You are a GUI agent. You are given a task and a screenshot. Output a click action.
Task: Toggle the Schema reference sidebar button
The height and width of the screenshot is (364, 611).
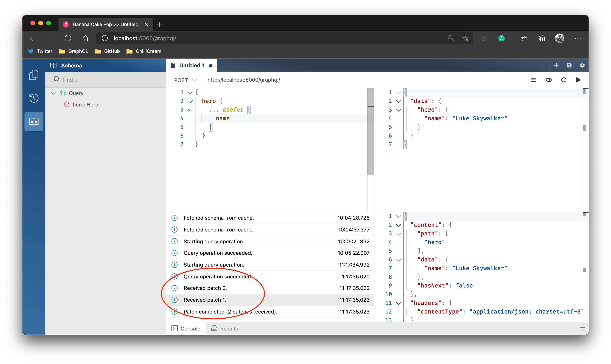point(34,121)
